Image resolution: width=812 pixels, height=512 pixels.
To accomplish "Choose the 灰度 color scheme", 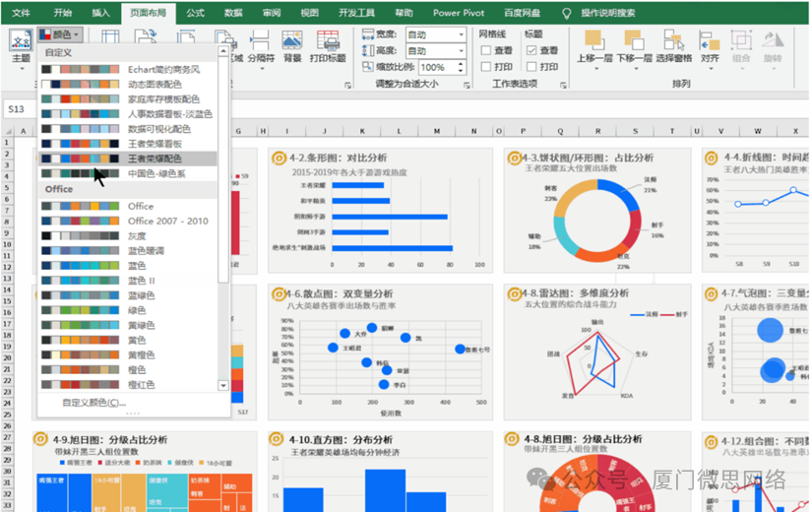I will tap(128, 235).
